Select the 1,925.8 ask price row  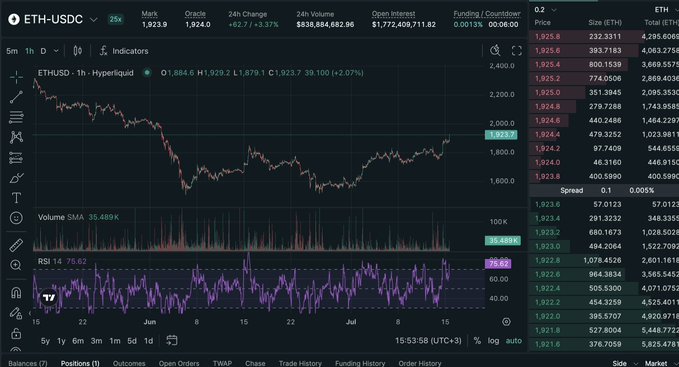click(x=604, y=36)
